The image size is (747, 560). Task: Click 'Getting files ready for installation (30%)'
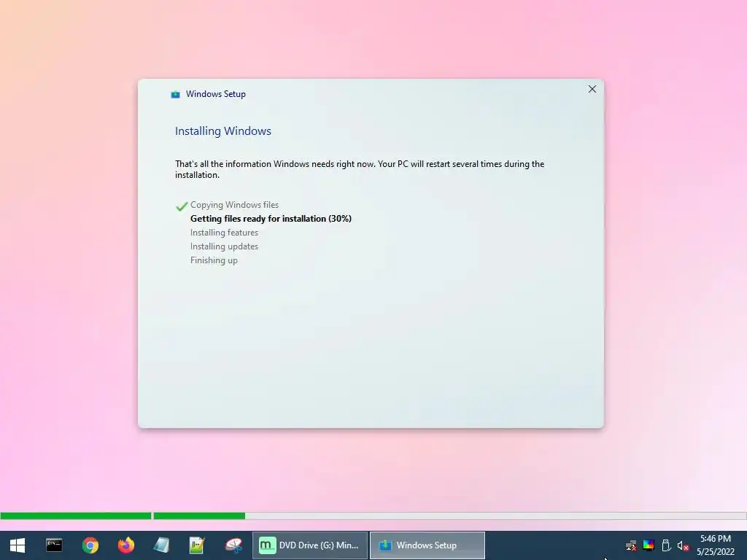(271, 219)
